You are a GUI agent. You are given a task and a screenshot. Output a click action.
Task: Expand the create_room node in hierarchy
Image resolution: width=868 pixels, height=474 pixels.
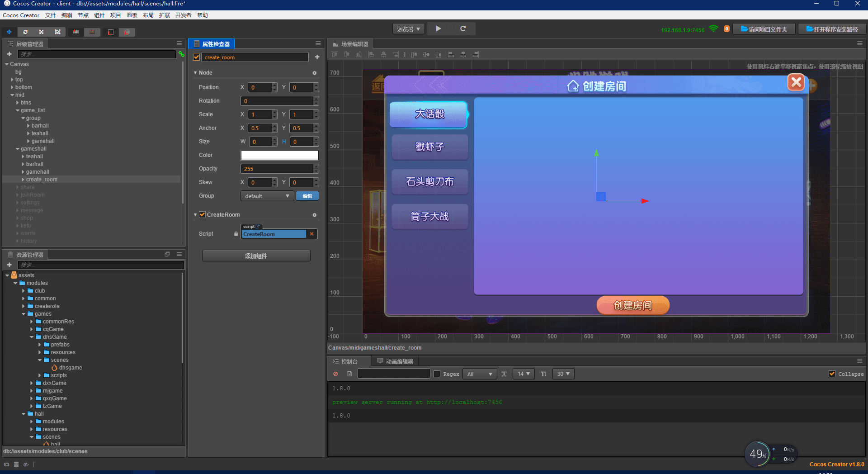click(x=23, y=180)
